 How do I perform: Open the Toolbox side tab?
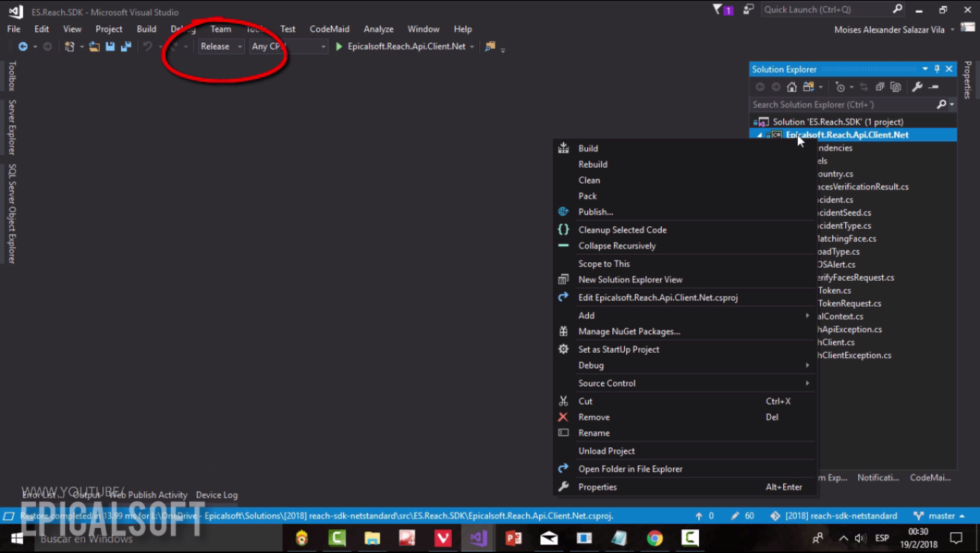tap(12, 76)
